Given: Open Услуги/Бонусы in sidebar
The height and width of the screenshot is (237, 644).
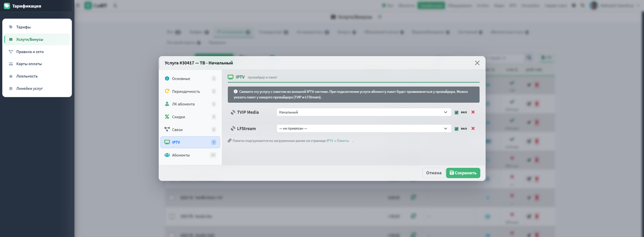Looking at the screenshot, I should tap(37, 39).
